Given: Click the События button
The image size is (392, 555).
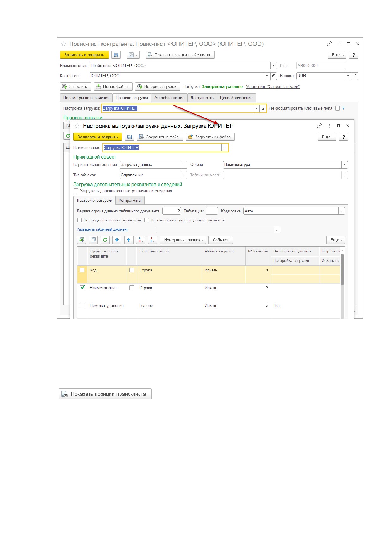Looking at the screenshot, I should coord(221,240).
